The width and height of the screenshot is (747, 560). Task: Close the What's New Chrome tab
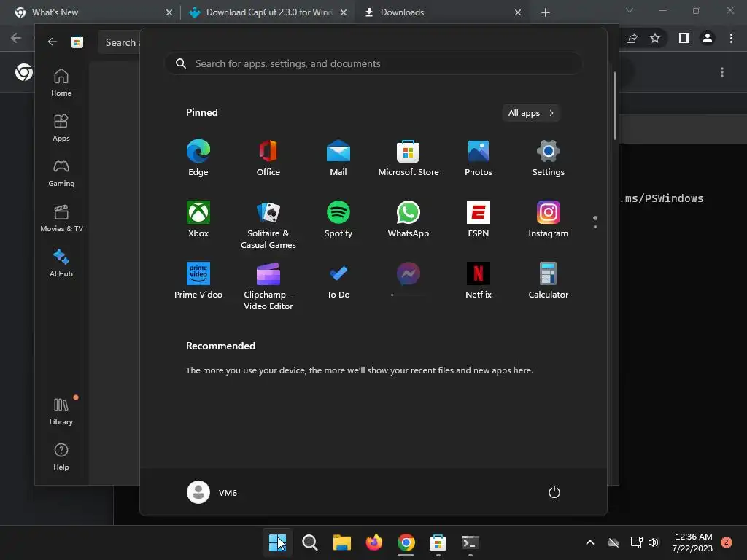tap(169, 12)
